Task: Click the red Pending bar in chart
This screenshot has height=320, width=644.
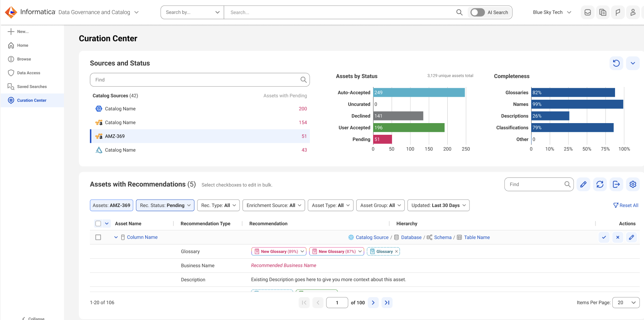Action: (383, 139)
